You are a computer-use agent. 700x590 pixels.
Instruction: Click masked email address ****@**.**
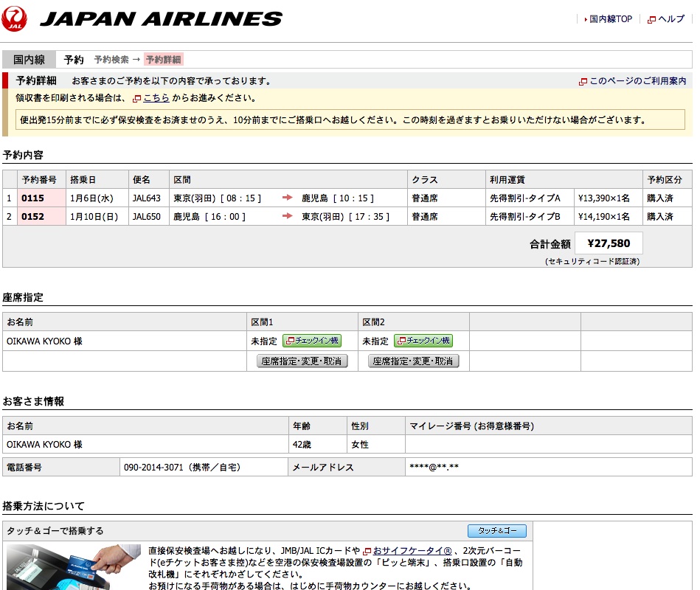point(434,468)
